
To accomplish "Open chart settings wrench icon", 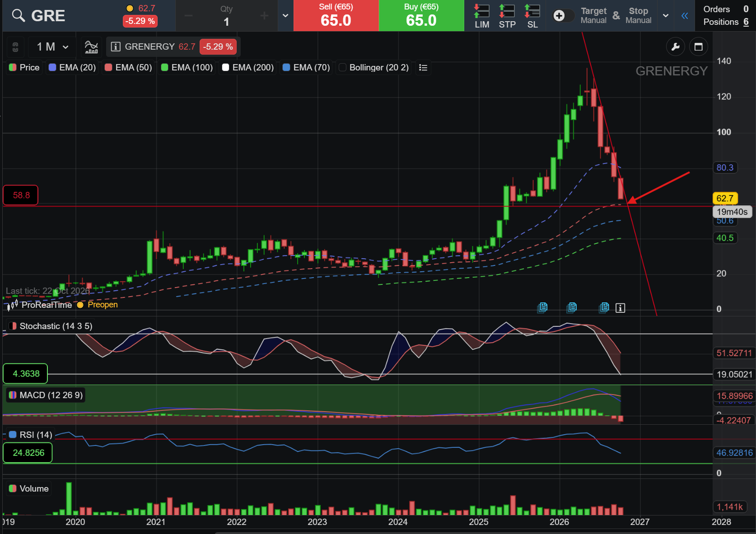I will pyautogui.click(x=676, y=47).
